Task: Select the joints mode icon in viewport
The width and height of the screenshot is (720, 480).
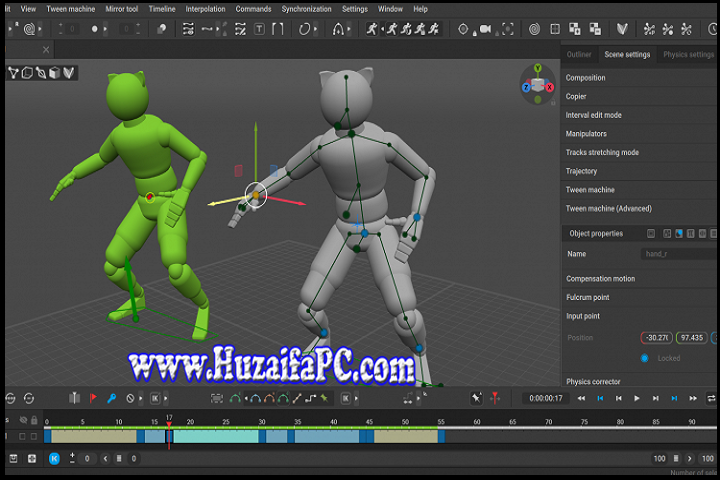Action: pyautogui.click(x=13, y=73)
